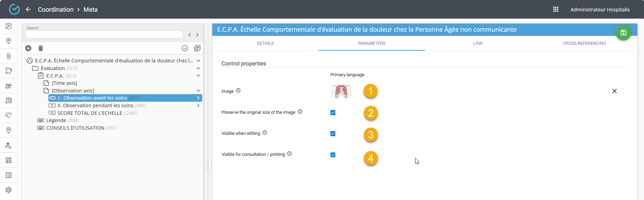This screenshot has width=644, height=200.
Task: Click the add item plus icon
Action: tap(28, 48)
